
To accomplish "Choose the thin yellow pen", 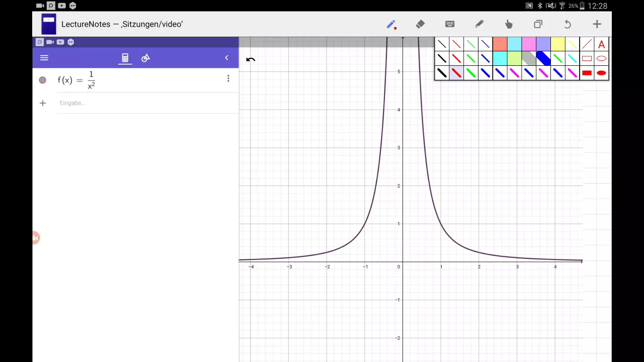I will point(573,44).
